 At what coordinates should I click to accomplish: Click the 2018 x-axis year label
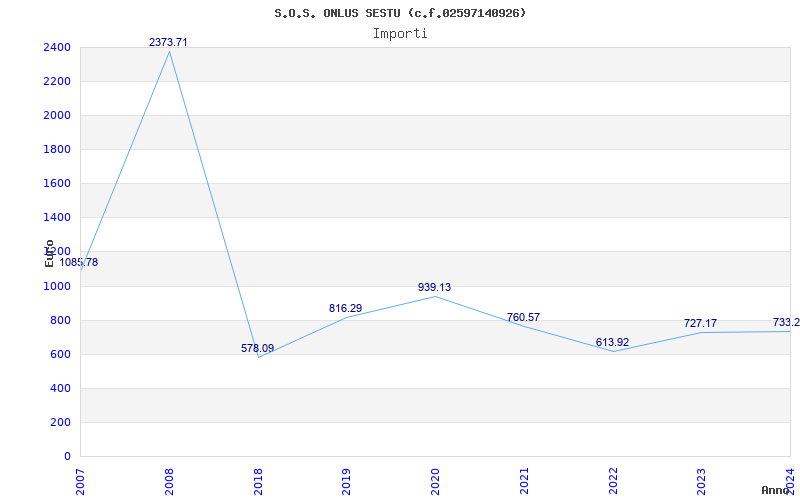pyautogui.click(x=258, y=481)
